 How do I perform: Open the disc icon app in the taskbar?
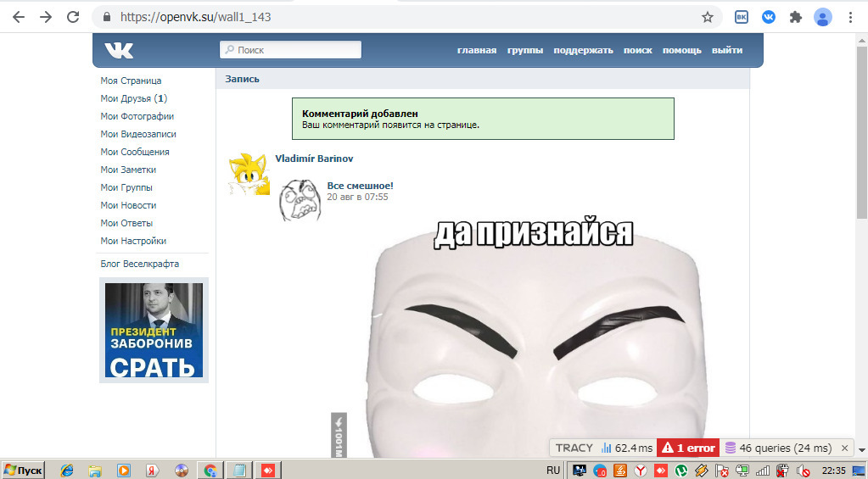(181, 471)
